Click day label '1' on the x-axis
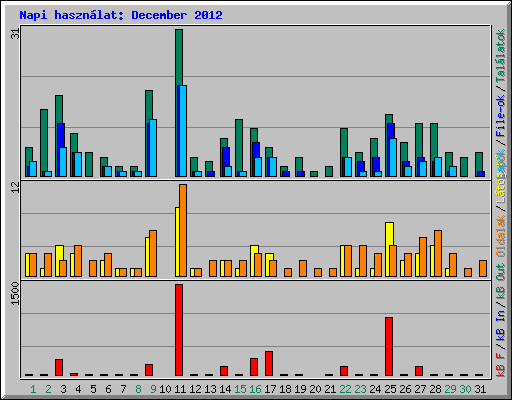512x400 pixels. point(33,389)
